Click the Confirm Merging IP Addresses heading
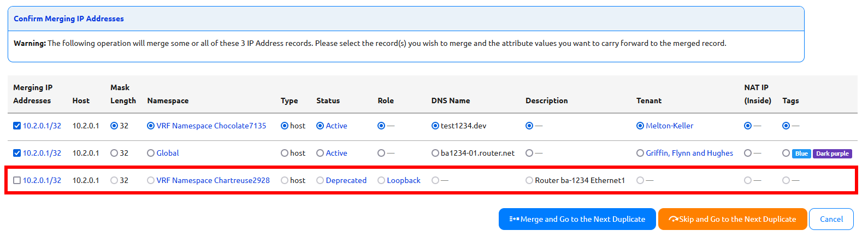This screenshot has height=242, width=868. tap(69, 19)
